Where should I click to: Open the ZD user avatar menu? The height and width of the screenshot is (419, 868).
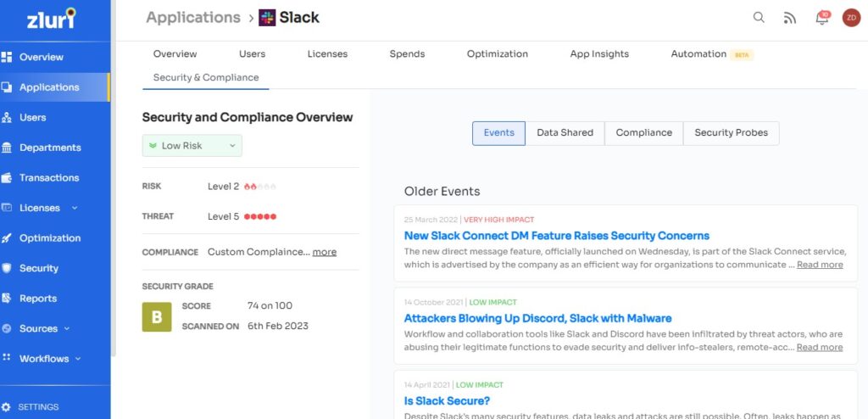point(851,18)
